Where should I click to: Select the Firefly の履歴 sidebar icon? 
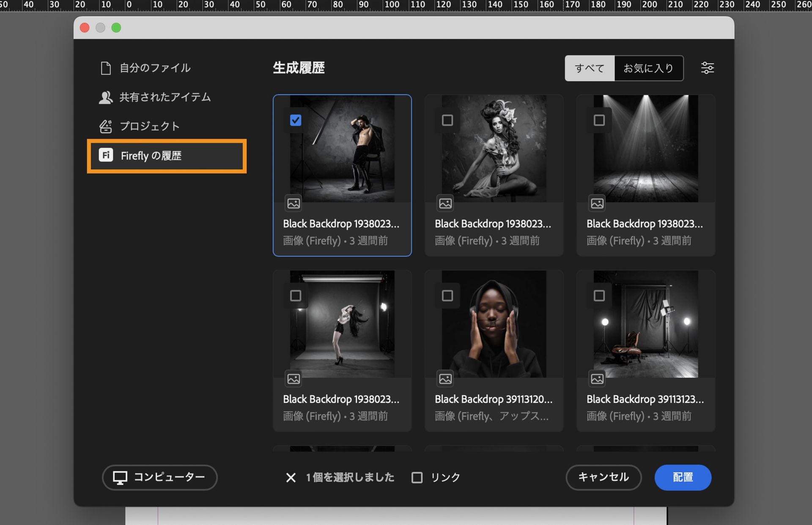tap(106, 156)
